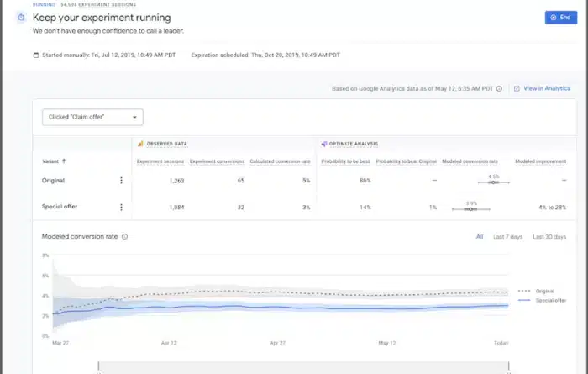Click the calendar icon beside start date
Viewport: 588px width, 374px height.
point(35,55)
